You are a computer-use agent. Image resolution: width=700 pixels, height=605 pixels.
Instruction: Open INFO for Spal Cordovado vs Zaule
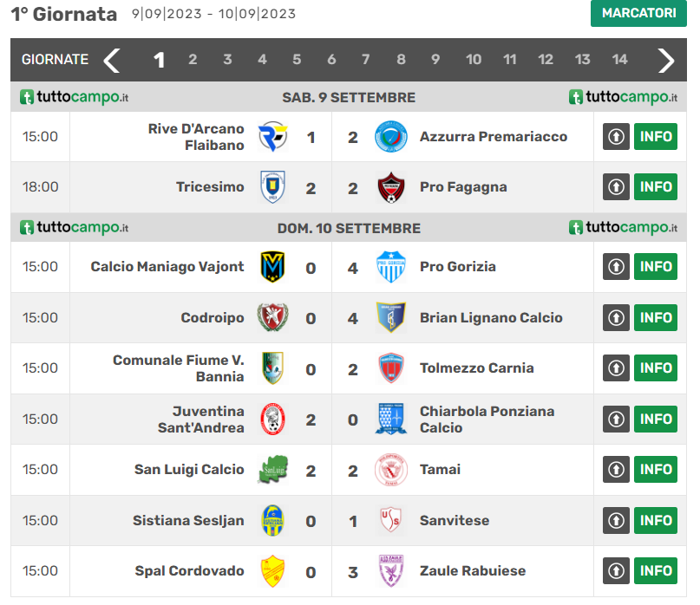click(656, 571)
